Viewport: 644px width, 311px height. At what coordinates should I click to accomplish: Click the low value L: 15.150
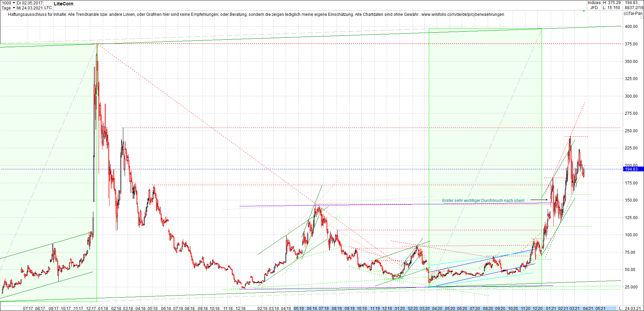point(611,7)
